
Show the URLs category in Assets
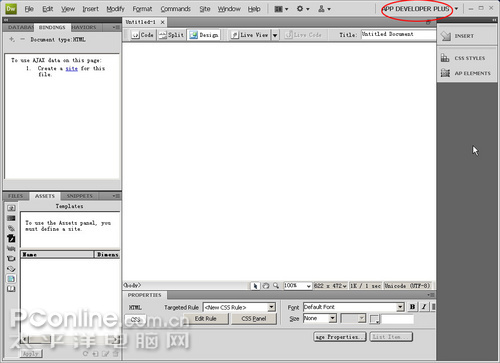[11, 228]
